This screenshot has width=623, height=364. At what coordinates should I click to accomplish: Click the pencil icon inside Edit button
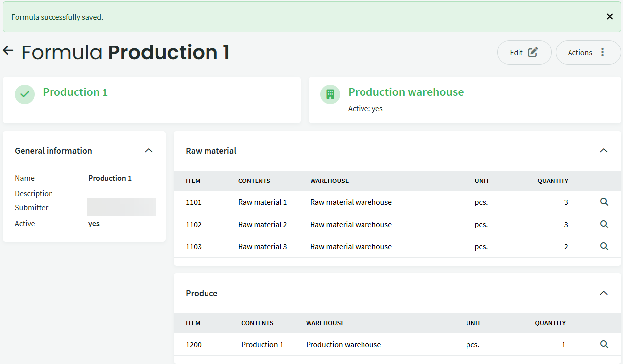click(x=533, y=52)
